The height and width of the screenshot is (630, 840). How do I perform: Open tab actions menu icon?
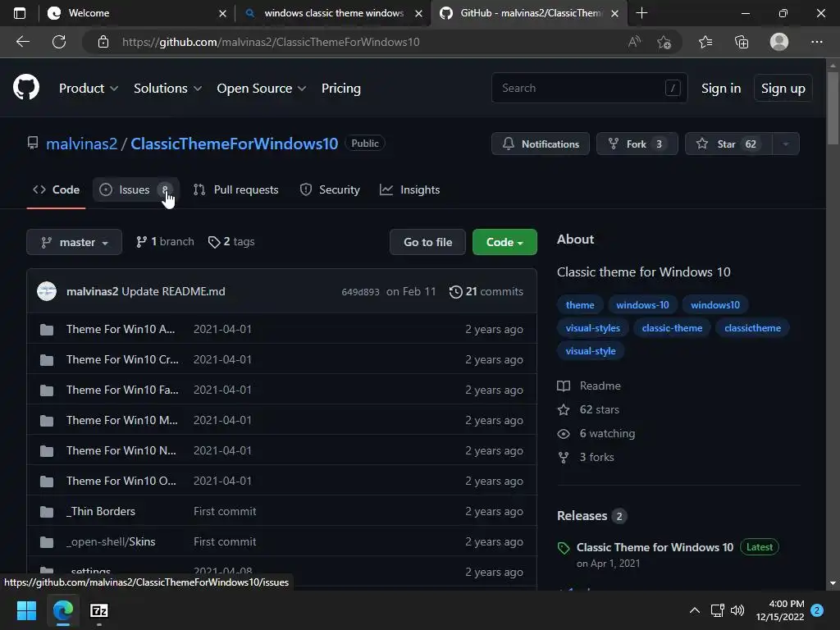pyautogui.click(x=20, y=13)
